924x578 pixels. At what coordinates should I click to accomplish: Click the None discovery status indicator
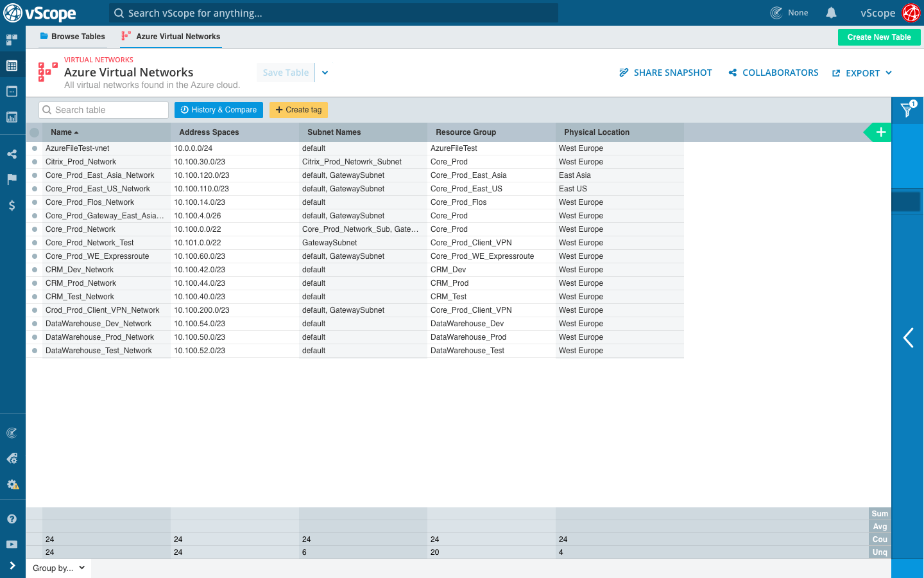pos(789,13)
